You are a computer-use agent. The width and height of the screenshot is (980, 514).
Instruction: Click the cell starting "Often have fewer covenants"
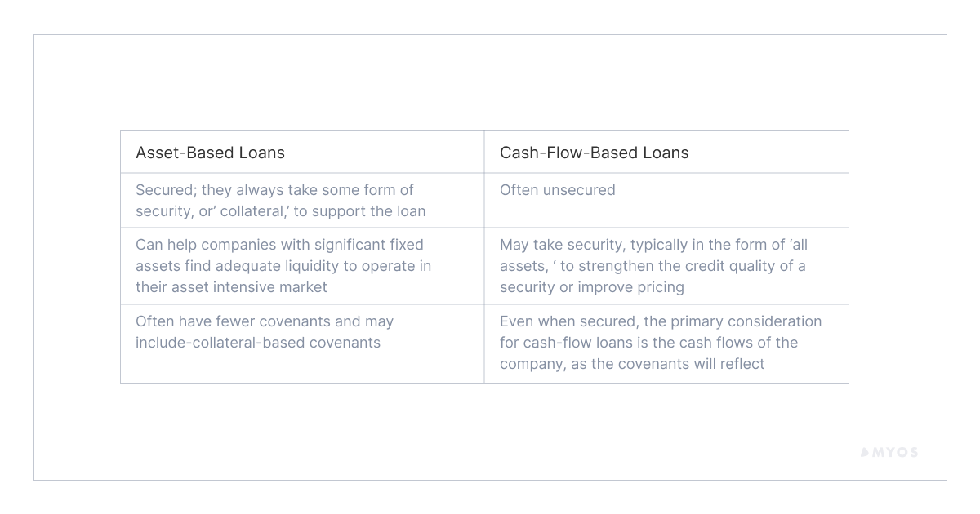(x=264, y=332)
